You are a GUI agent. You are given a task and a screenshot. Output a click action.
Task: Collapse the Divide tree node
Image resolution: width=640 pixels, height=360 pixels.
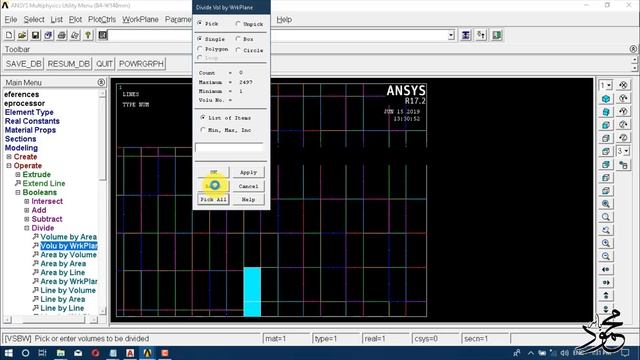coord(27,228)
